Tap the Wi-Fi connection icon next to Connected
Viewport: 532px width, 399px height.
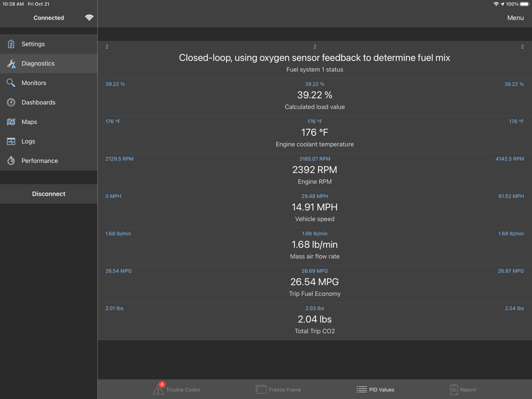pyautogui.click(x=89, y=18)
